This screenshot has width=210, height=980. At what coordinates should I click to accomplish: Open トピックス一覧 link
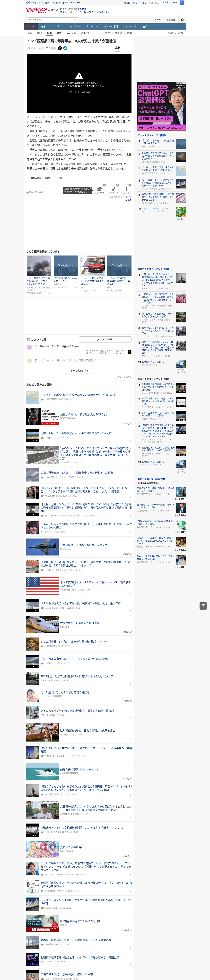[x=175, y=33]
